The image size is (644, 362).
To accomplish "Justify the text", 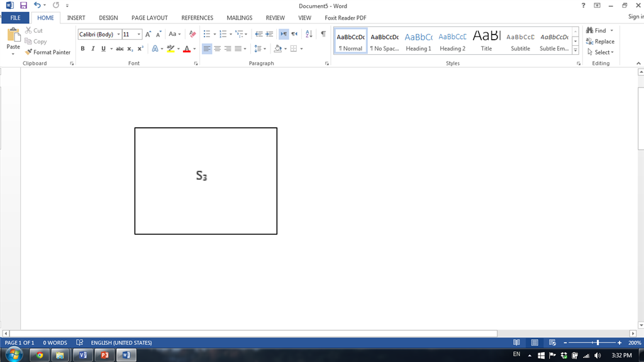I will [x=238, y=48].
